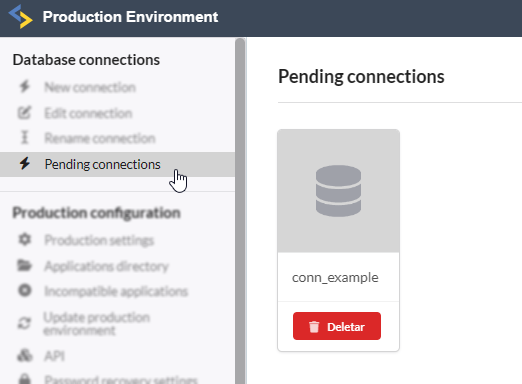Open Production settings in the sidebar
The height and width of the screenshot is (384, 522).
click(99, 240)
